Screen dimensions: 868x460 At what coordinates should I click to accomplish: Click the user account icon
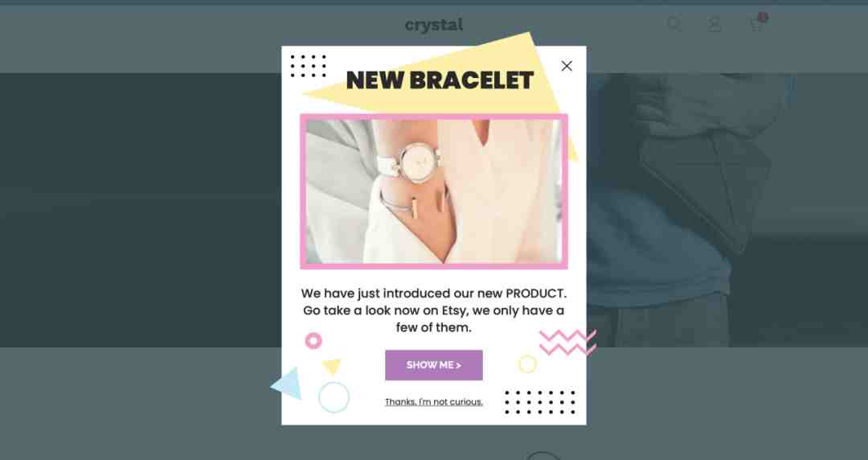coord(714,24)
